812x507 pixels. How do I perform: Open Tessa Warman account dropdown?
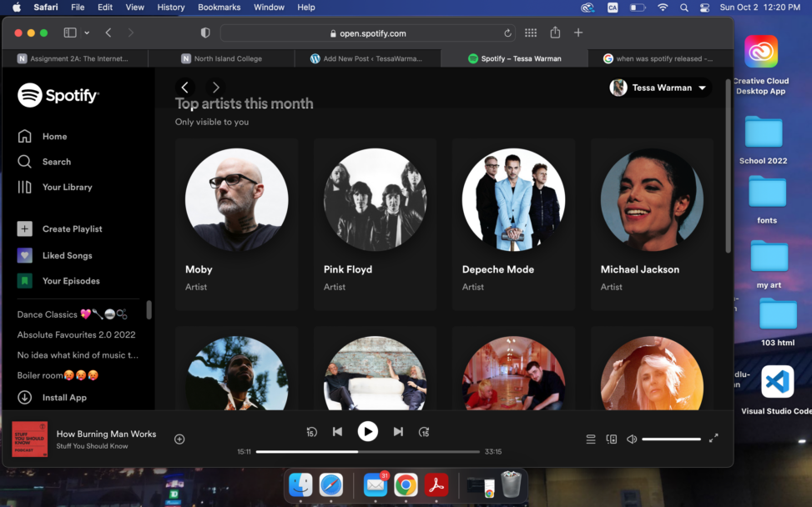[660, 88]
